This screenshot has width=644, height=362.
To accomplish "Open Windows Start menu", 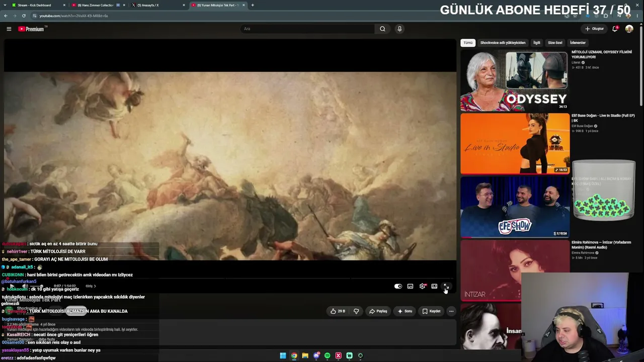I will [283, 355].
